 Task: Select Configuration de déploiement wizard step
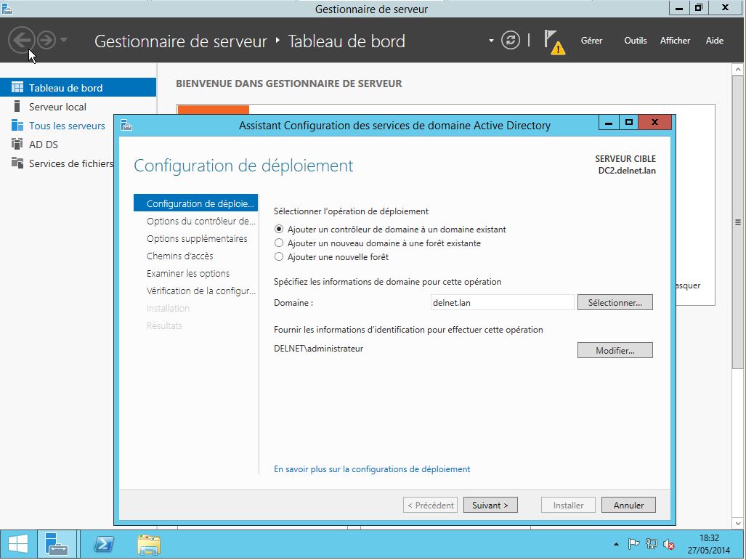(x=195, y=203)
